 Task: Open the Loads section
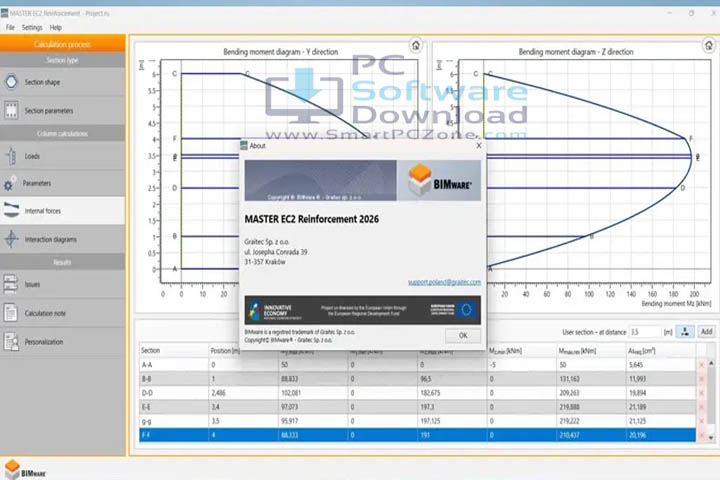[62, 156]
